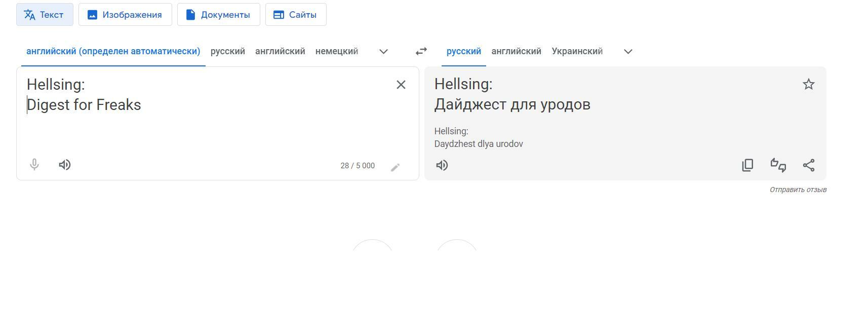868x336 pixels.
Task: Listen to the source text audio
Action: tap(65, 165)
